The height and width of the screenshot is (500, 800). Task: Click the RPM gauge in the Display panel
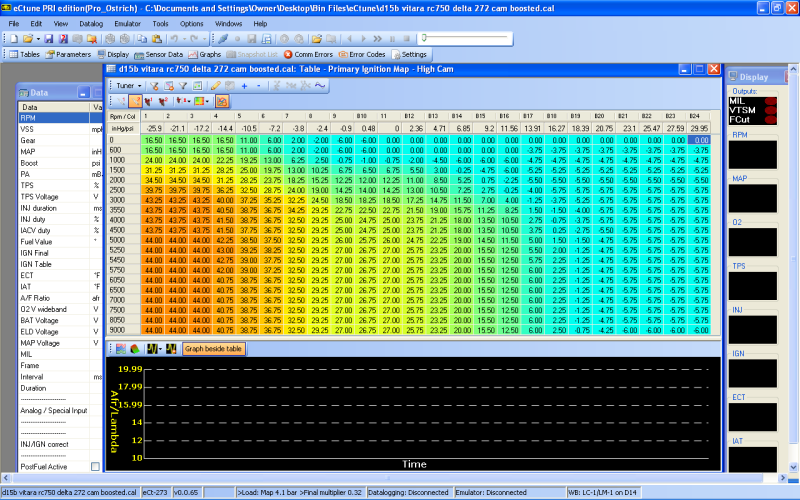pyautogui.click(x=753, y=155)
